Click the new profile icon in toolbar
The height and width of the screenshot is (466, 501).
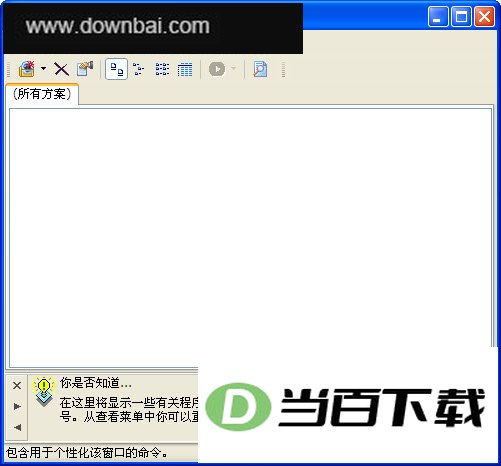[x=27, y=69]
